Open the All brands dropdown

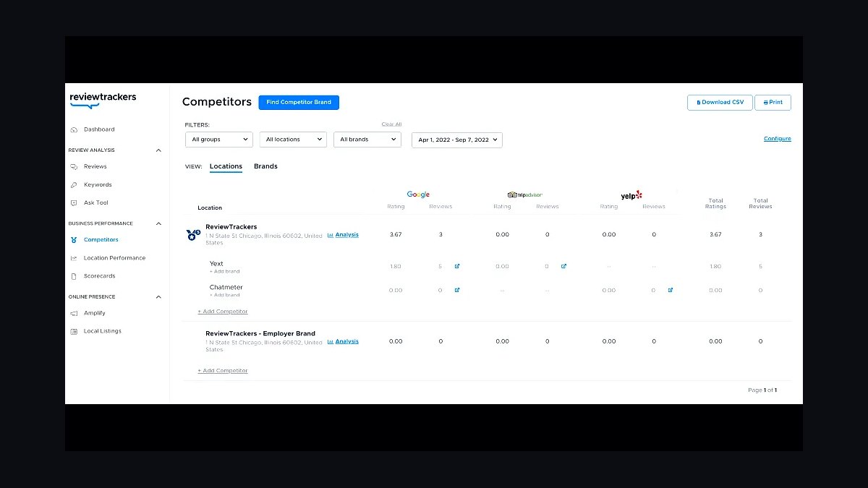[x=367, y=140]
